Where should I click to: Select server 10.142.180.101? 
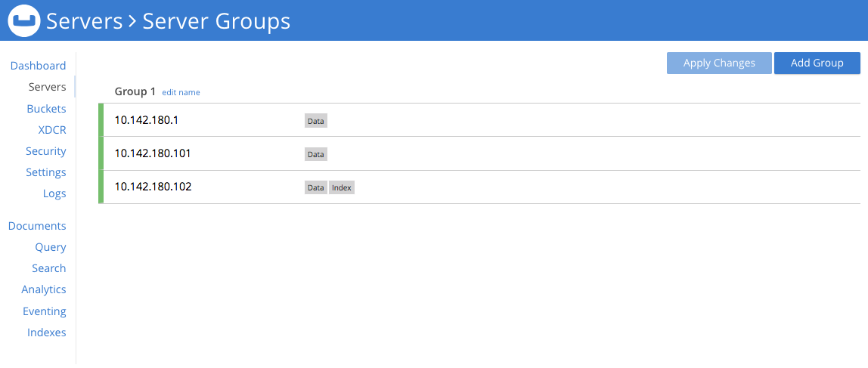coord(152,153)
